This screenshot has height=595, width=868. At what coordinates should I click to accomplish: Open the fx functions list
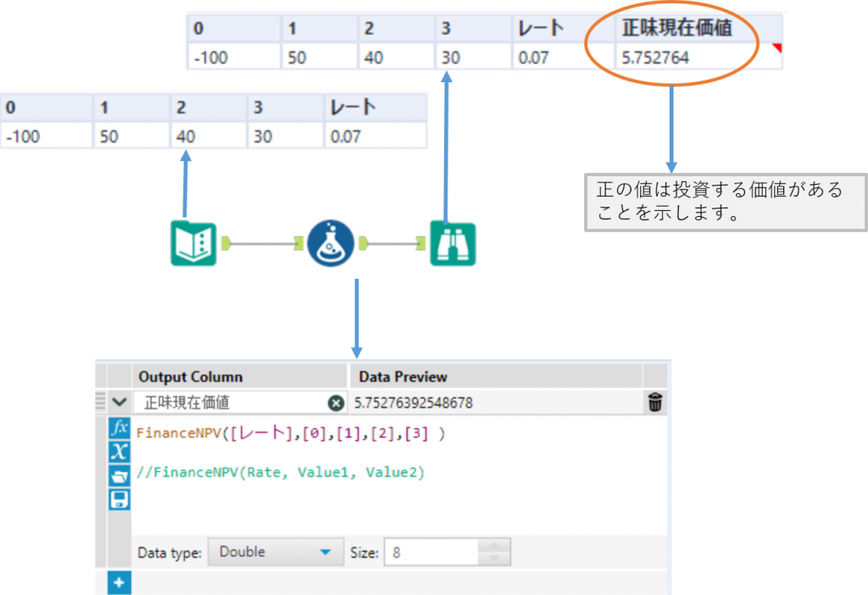point(120,428)
